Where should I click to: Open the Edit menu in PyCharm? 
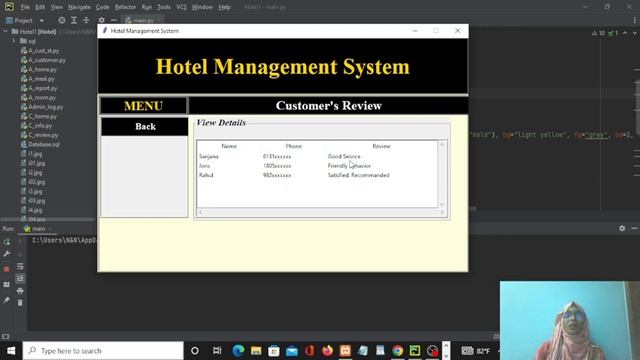point(40,7)
